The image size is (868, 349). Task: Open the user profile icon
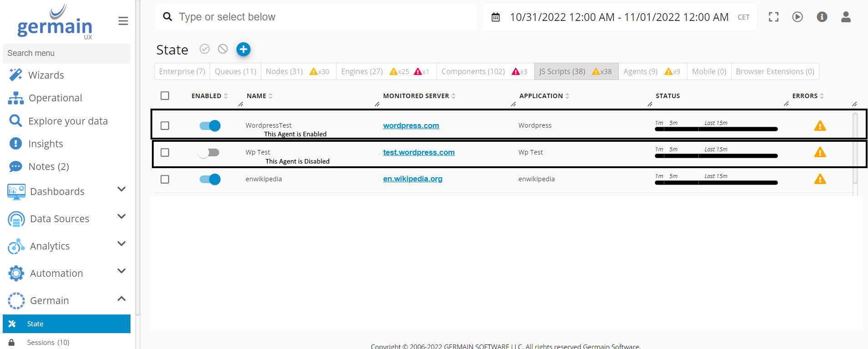[846, 17]
